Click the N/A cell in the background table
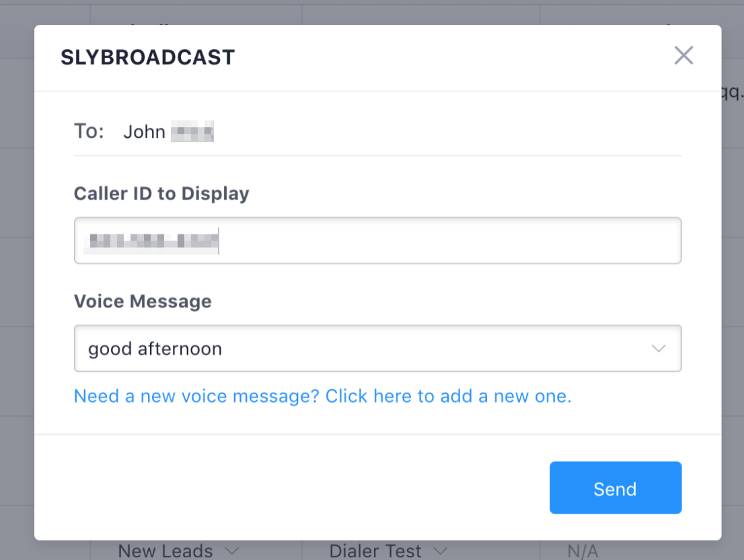Image resolution: width=744 pixels, height=560 pixels. coord(582,551)
